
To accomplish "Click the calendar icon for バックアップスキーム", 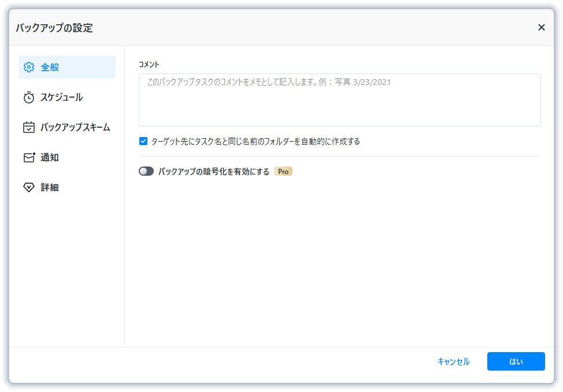I will [29, 128].
